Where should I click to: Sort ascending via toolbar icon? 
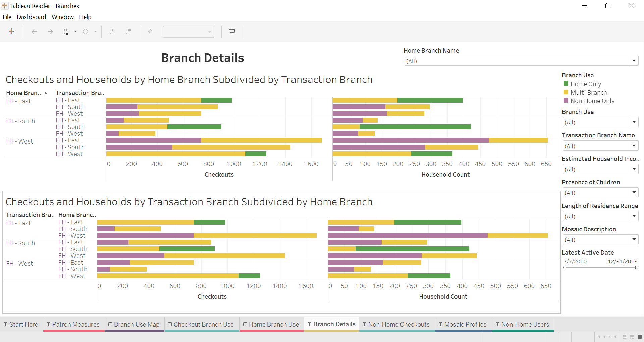pos(112,32)
